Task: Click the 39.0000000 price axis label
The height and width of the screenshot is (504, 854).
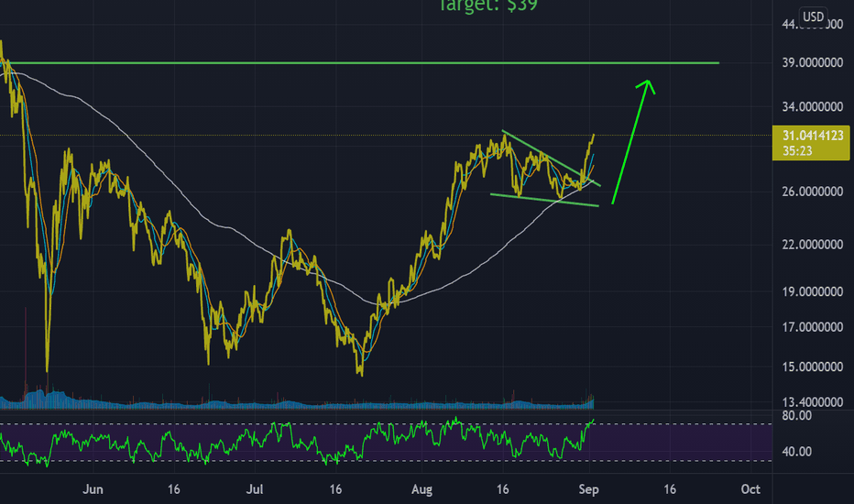Action: pyautogui.click(x=813, y=62)
